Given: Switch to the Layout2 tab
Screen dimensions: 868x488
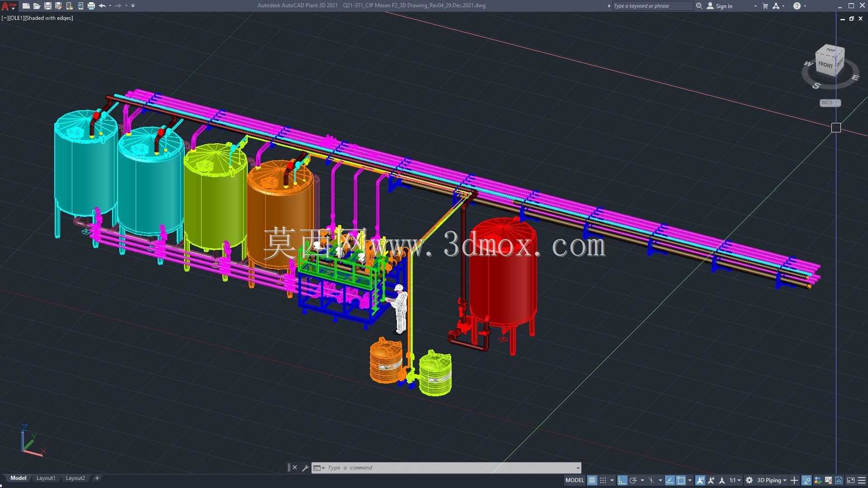Looking at the screenshot, I should point(75,478).
